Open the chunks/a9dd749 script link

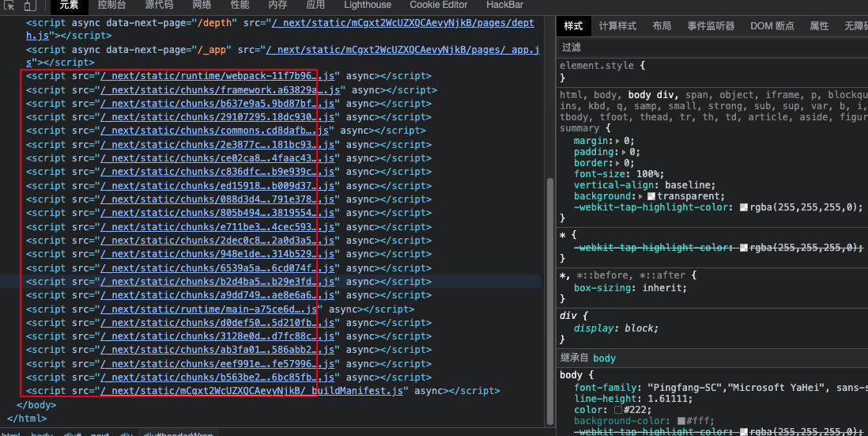[x=217, y=295]
